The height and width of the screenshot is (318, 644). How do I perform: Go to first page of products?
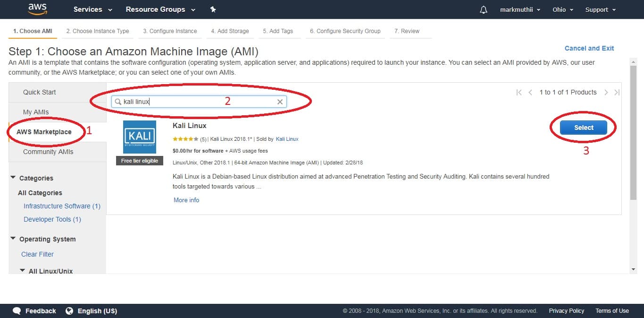click(519, 93)
